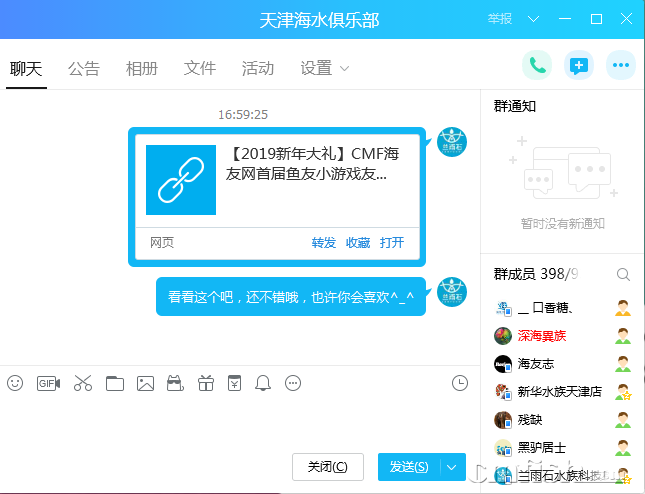Click the 群通知 heading
Screen dimensions: 645x494
(515, 106)
